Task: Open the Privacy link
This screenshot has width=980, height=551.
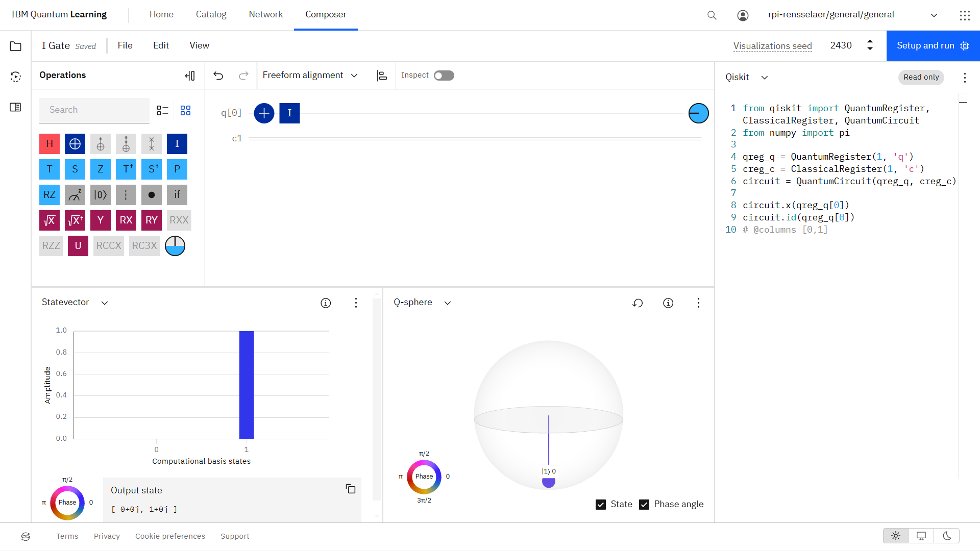Action: coord(107,536)
